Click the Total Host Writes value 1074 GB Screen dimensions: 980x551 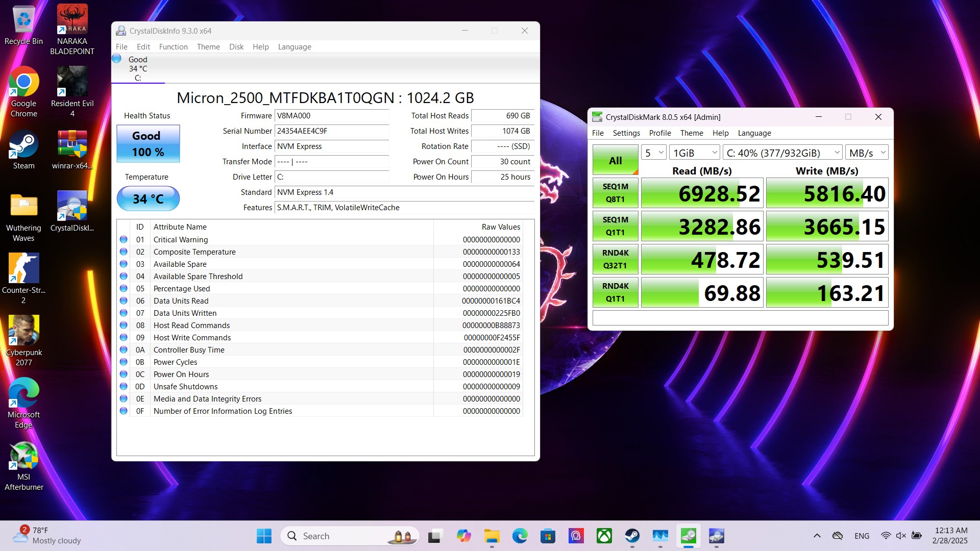503,131
